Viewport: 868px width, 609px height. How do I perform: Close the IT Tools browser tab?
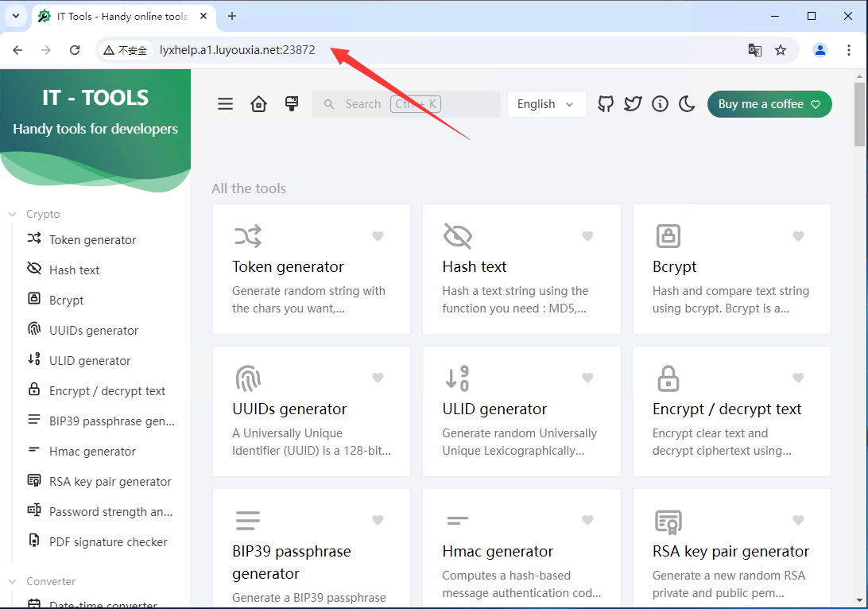click(x=203, y=16)
